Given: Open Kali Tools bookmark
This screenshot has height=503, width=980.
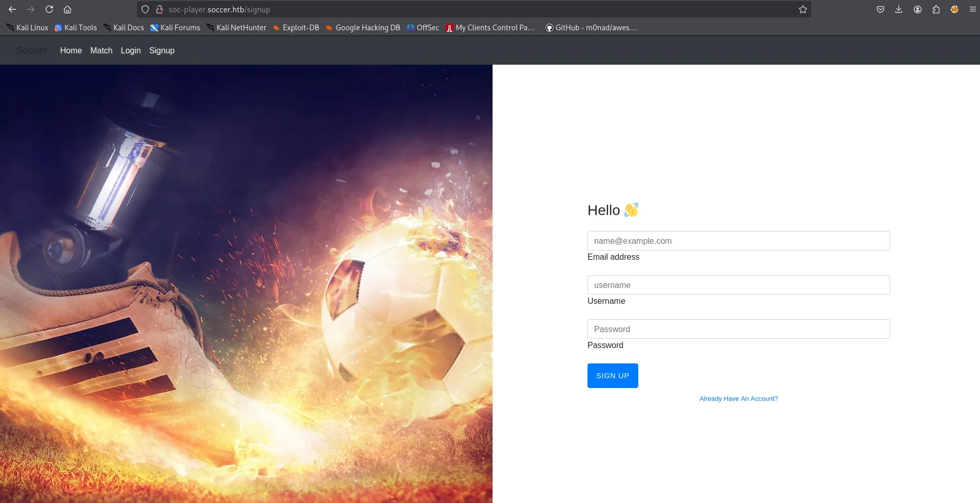Looking at the screenshot, I should 76,28.
